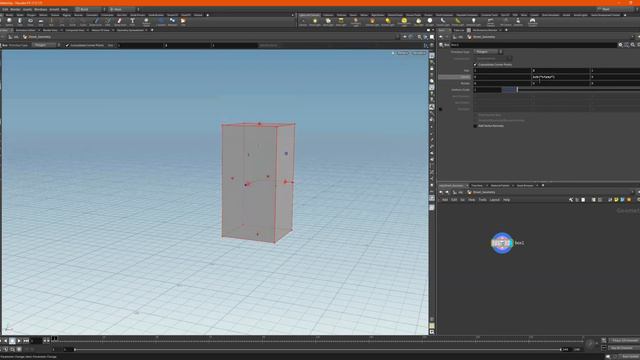
Task: Open Primitive Type dropdown in viewport toolbar
Action: (47, 45)
